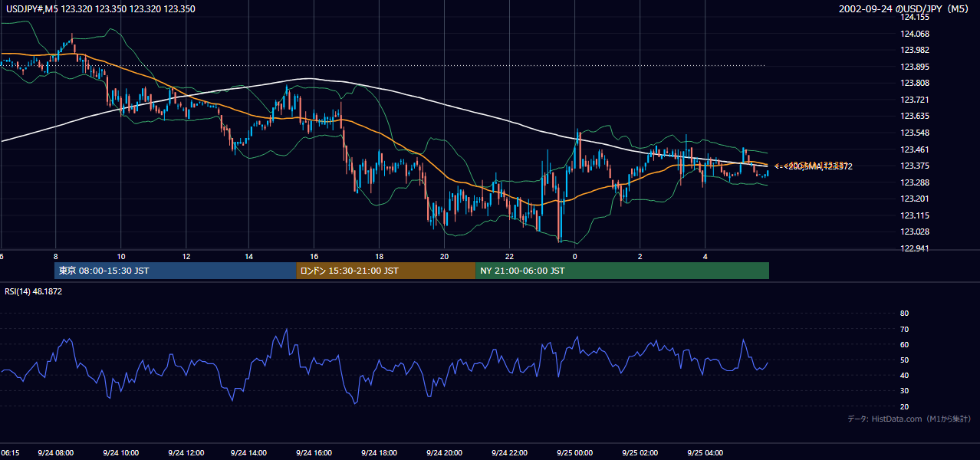The width and height of the screenshot is (980, 460).
Task: Click price axis label 123.375
Action: 914,166
